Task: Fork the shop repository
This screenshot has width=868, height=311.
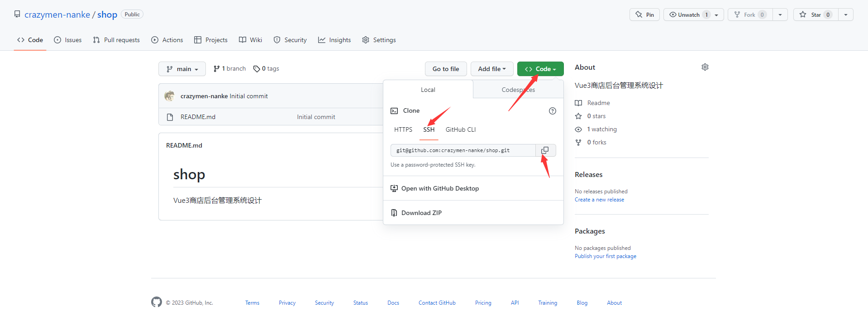Action: point(750,14)
